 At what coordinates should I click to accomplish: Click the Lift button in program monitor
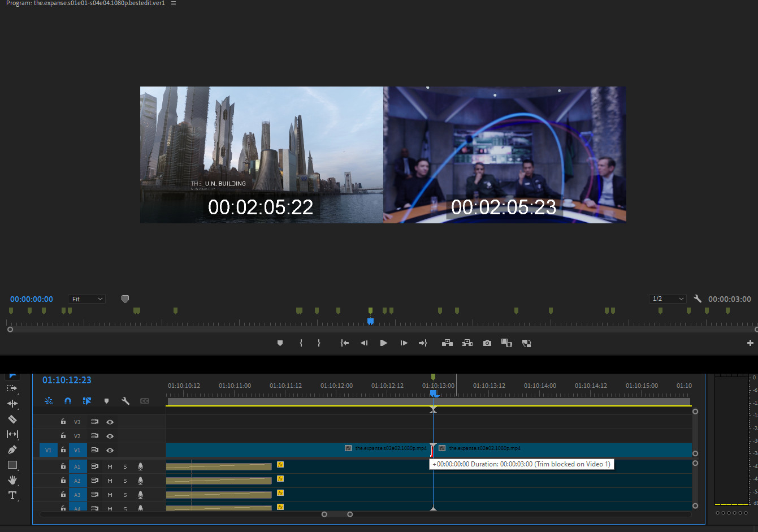coord(447,343)
